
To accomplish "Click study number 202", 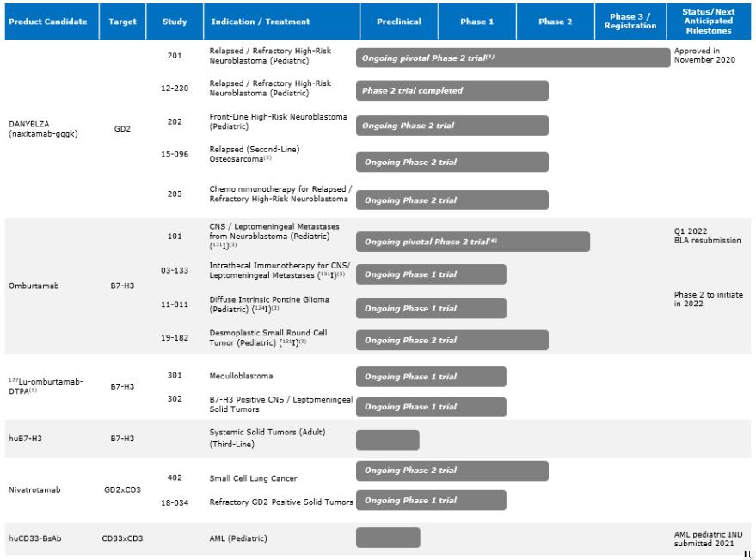I will coord(175,121).
